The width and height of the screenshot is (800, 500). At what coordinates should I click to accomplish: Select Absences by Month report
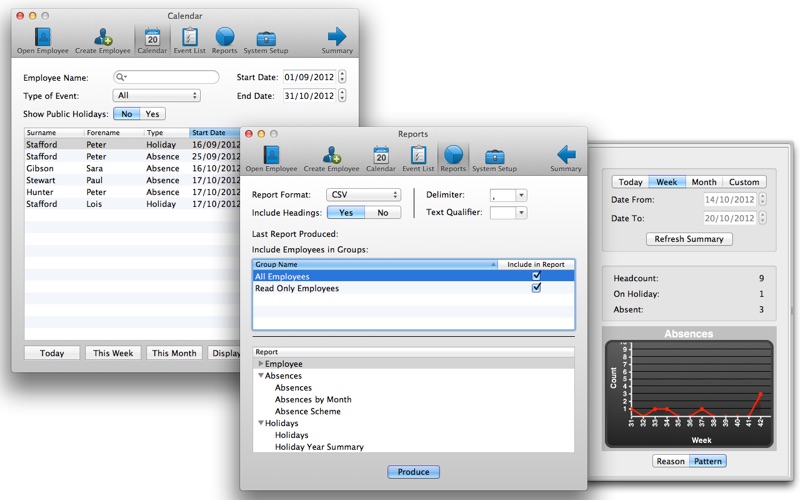pyautogui.click(x=313, y=399)
